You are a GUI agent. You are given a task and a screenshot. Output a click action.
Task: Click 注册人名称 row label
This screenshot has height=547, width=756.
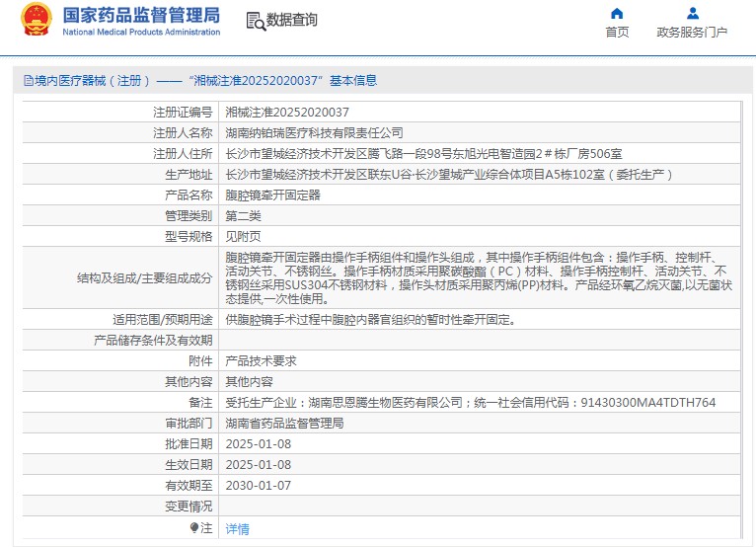(x=183, y=133)
